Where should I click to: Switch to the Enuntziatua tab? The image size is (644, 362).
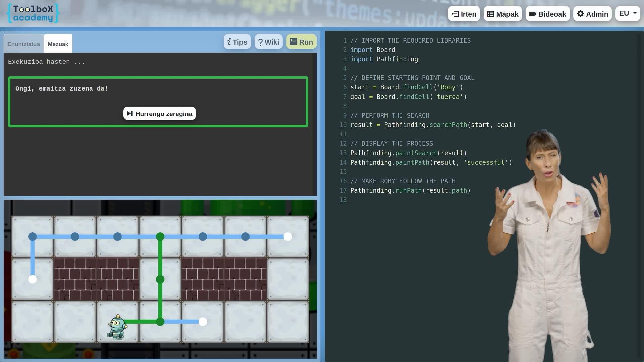(x=23, y=44)
